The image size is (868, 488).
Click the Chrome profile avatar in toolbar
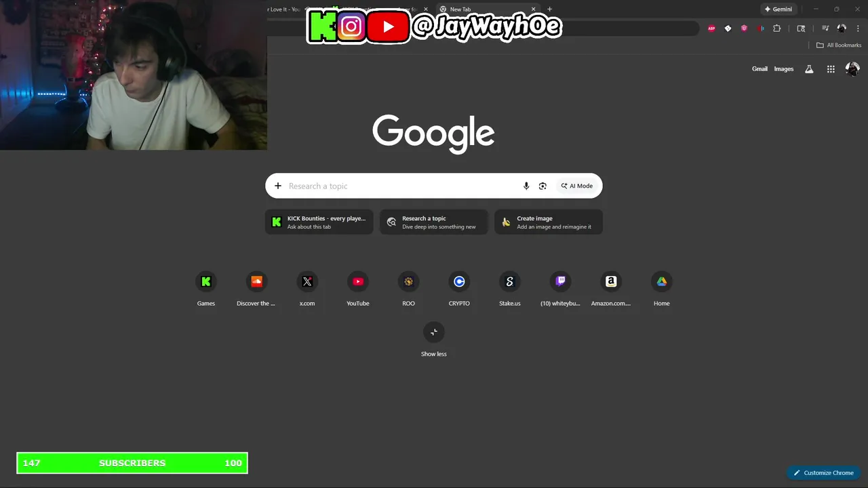(x=842, y=28)
